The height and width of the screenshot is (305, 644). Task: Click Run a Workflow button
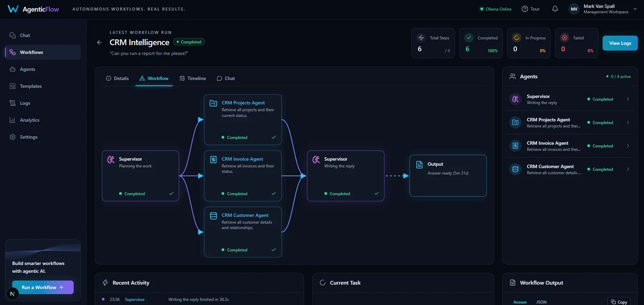pos(43,287)
